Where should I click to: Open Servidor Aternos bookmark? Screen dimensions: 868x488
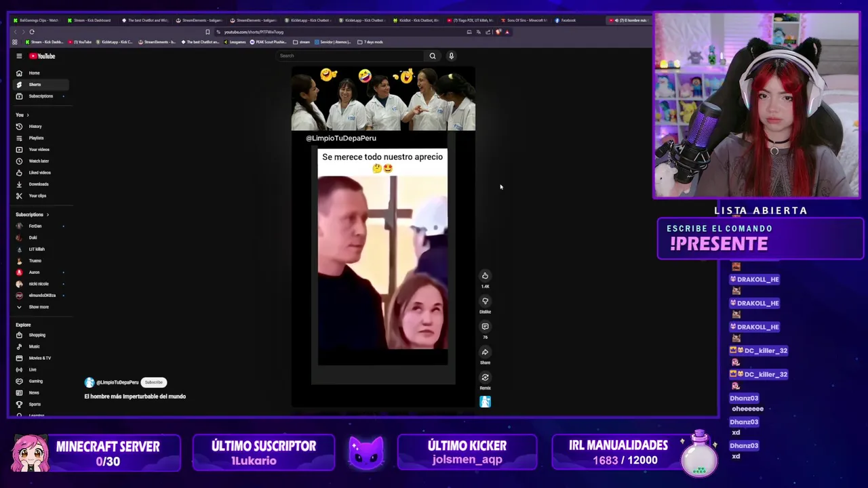tap(333, 42)
